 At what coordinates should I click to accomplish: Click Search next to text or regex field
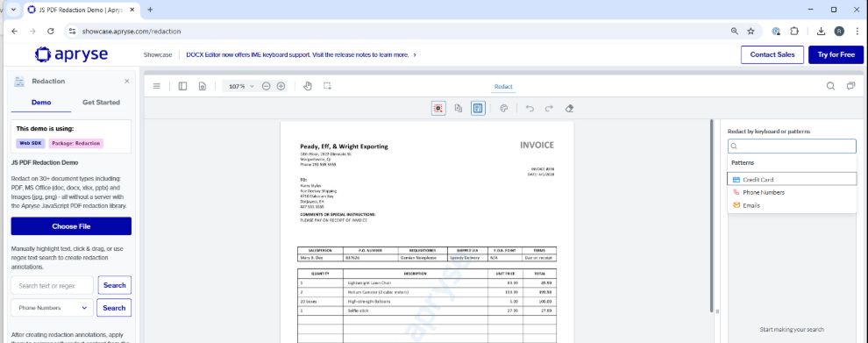(115, 285)
